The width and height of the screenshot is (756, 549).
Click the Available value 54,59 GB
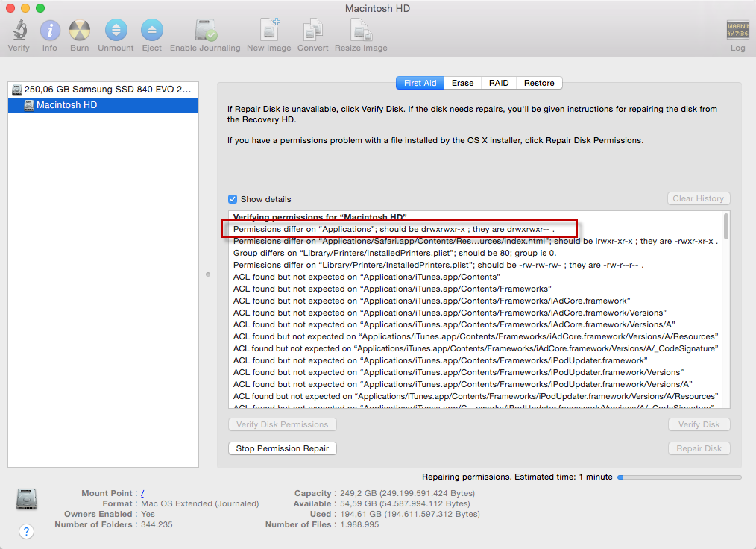(405, 503)
